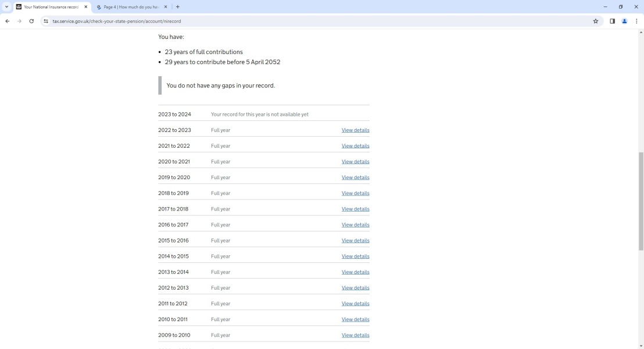Open a new tab with plus button
Screen dimensions: 644x349
point(178,7)
